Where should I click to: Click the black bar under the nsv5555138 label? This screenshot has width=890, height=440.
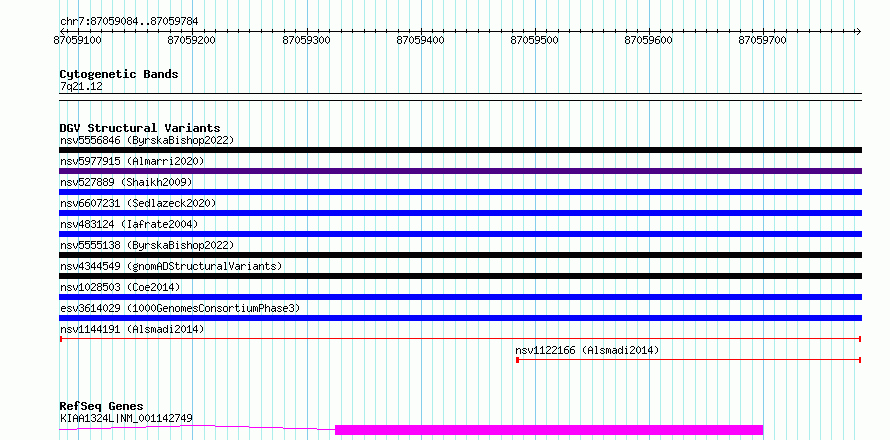click(460, 255)
